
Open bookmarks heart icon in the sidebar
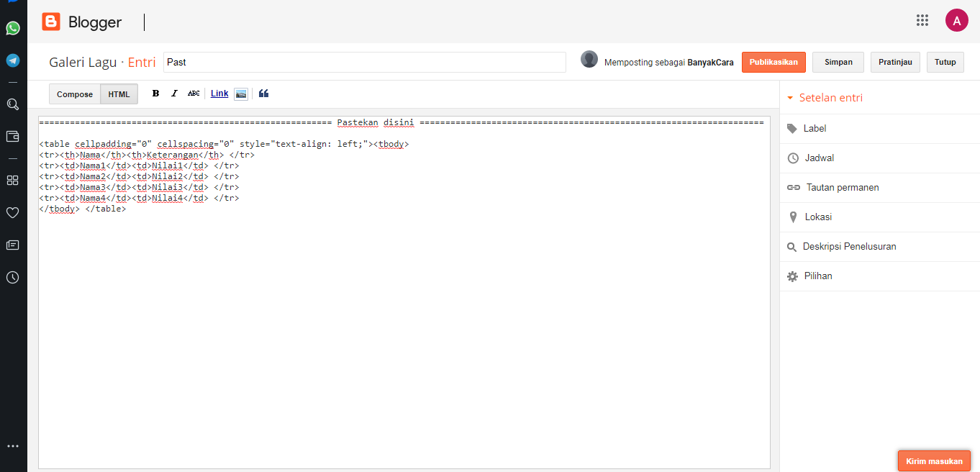point(12,212)
